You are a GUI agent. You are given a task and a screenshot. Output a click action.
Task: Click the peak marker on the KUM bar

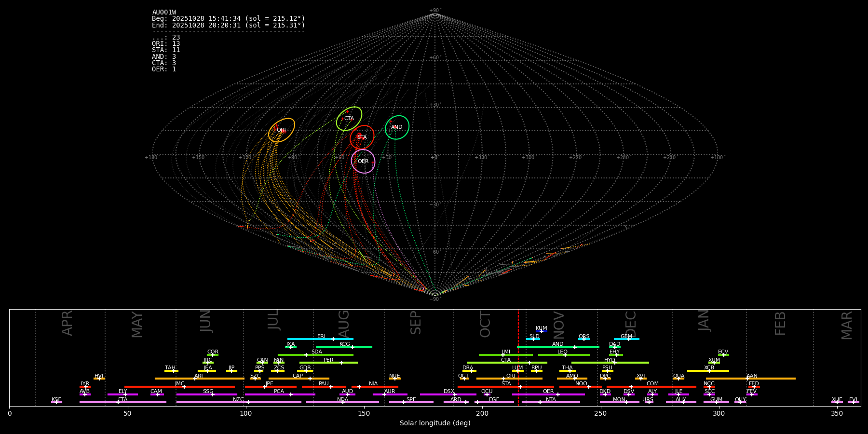541,331
